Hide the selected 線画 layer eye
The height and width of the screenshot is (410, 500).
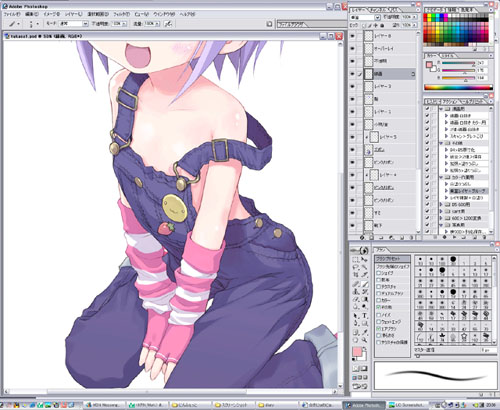[x=353, y=74]
